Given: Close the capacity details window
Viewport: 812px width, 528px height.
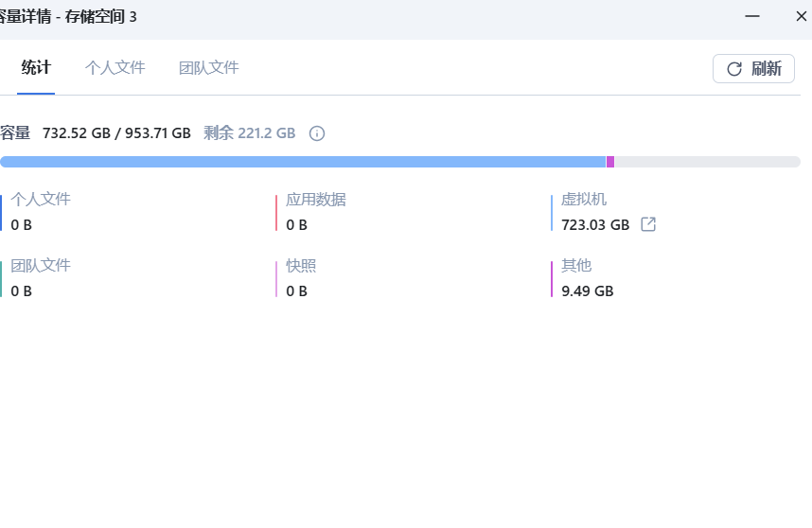Looking at the screenshot, I should coord(801,16).
